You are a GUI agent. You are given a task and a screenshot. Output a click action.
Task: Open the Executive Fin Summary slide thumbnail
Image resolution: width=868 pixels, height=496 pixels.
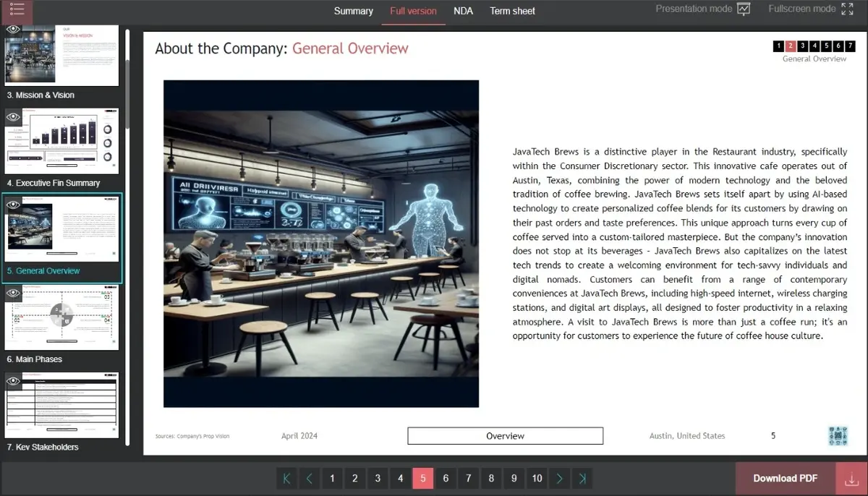coord(61,140)
